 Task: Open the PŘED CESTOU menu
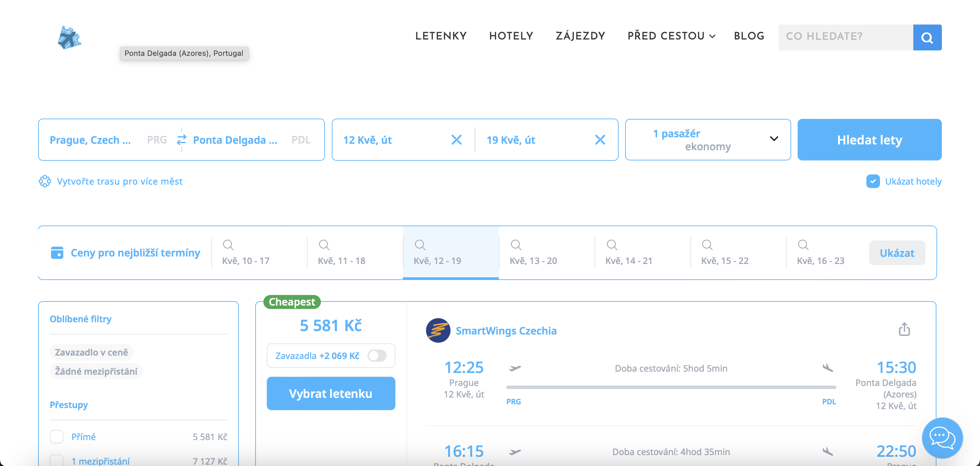(671, 36)
